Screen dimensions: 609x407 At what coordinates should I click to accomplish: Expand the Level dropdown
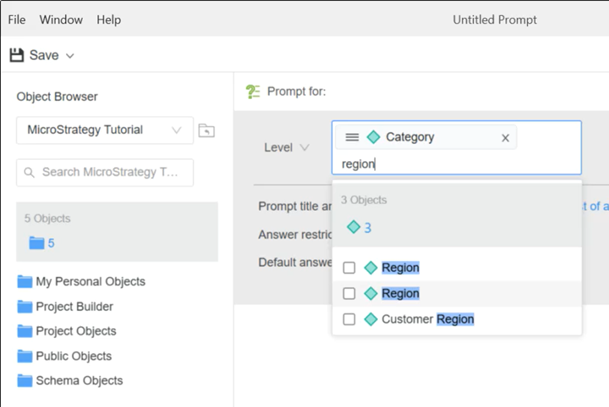click(x=286, y=147)
